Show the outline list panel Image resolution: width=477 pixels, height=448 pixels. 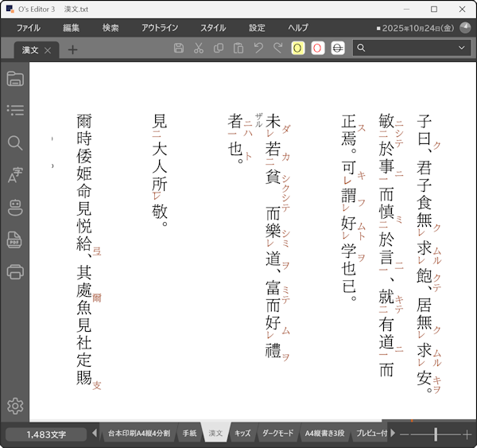tap(14, 110)
